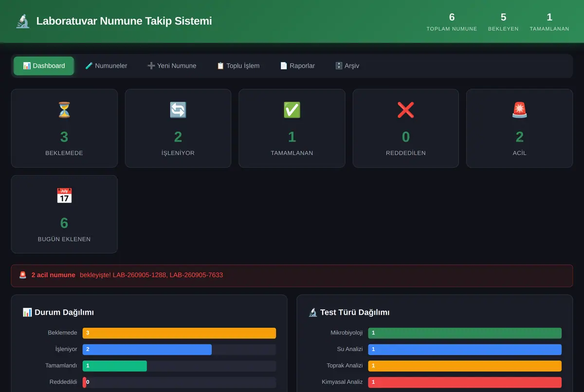Click the Toprak Analizi row label

click(345, 366)
